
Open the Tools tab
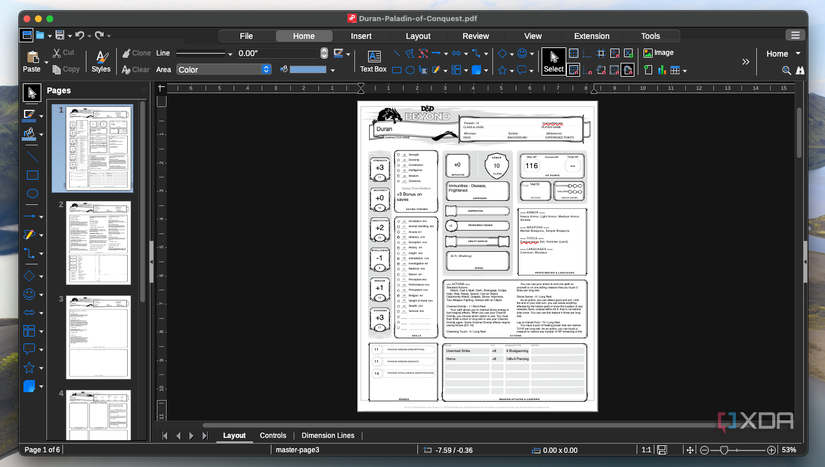650,36
